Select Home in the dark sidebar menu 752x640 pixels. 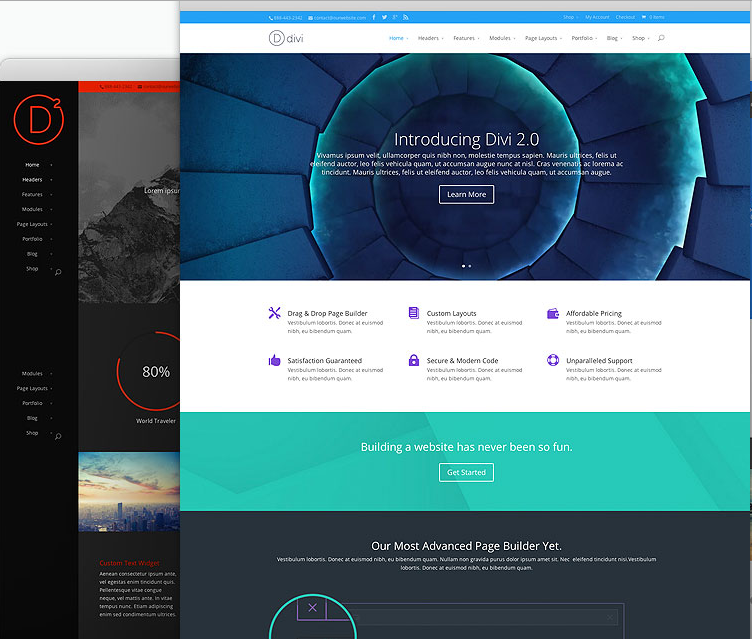click(33, 165)
